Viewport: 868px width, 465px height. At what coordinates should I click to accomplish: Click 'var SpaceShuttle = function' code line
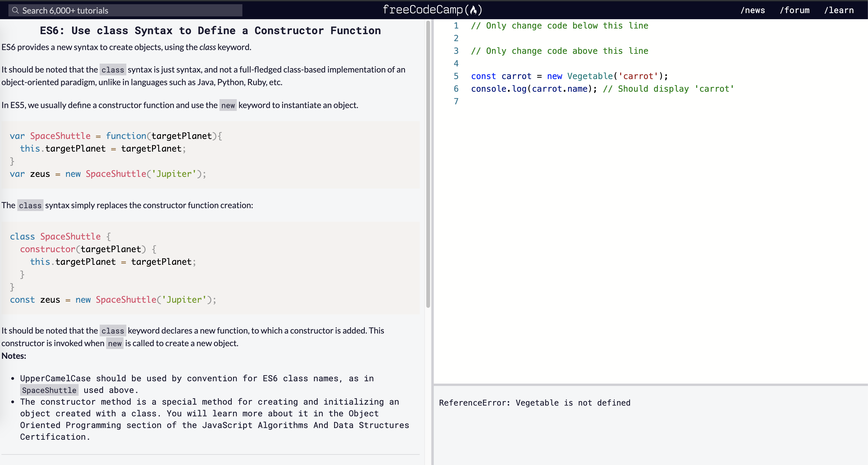(x=116, y=136)
